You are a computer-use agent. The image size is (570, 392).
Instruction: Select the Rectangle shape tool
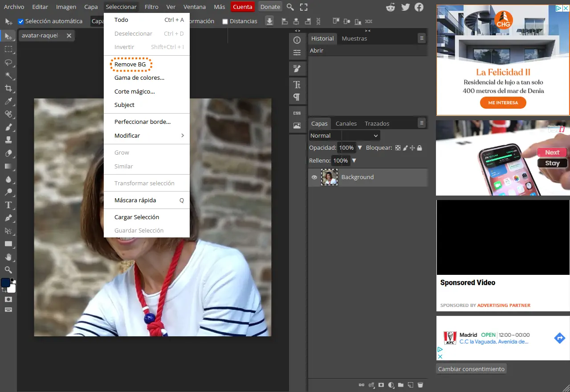8,244
